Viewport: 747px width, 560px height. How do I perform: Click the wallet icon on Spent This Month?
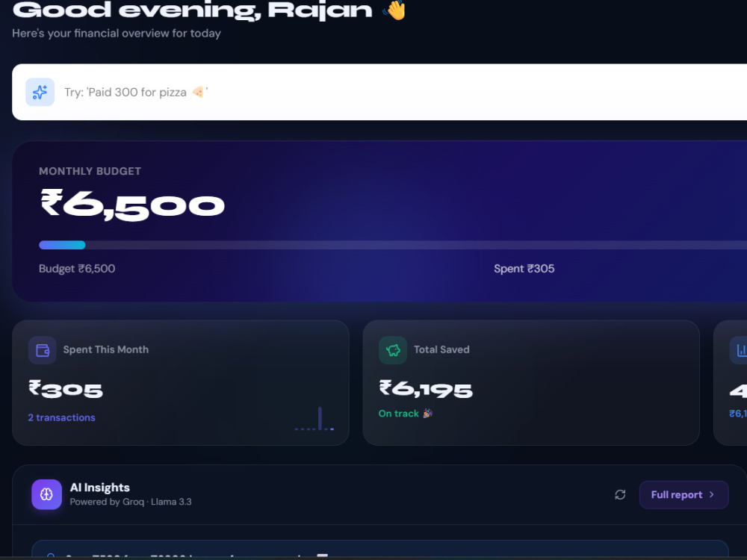pos(43,350)
